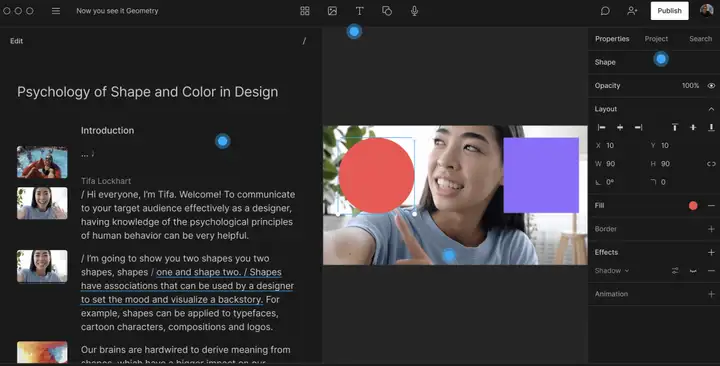Select the Shapes tool

point(387,11)
